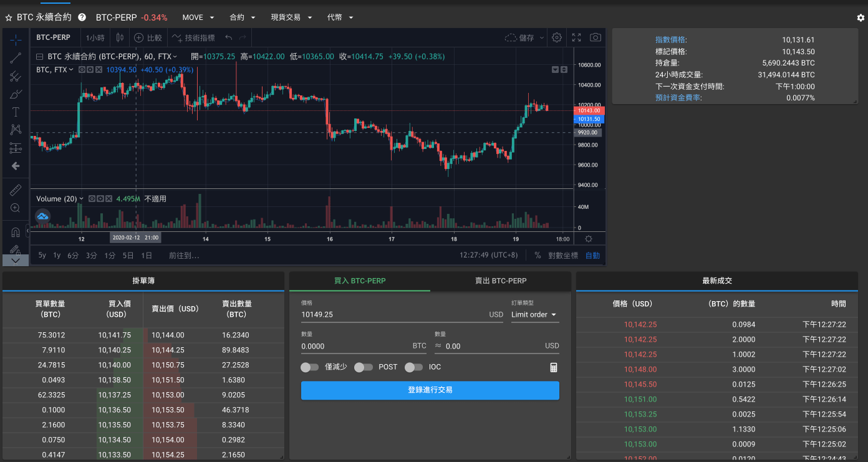Open the Limit order type dropdown
Screen dimensions: 868x462
tap(534, 315)
